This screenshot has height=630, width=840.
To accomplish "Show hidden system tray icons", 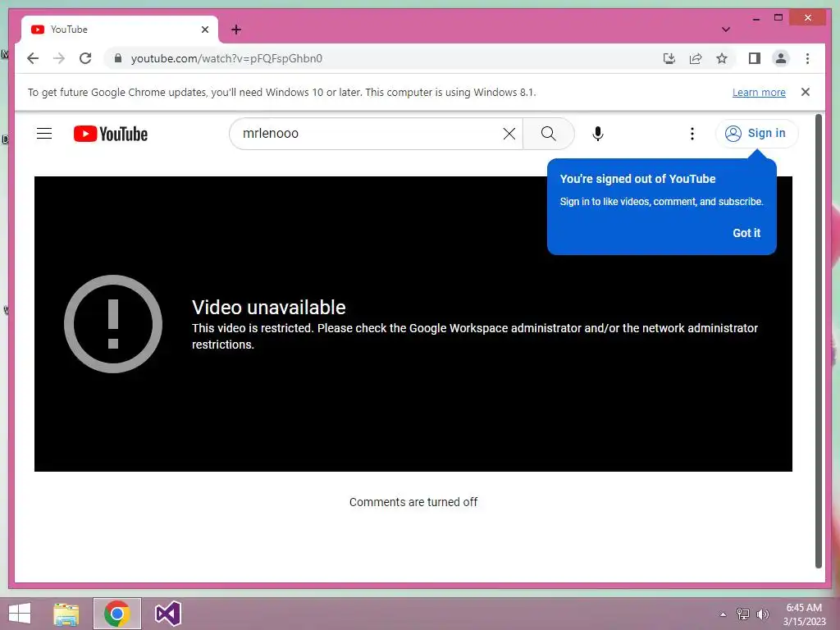I will tap(723, 614).
